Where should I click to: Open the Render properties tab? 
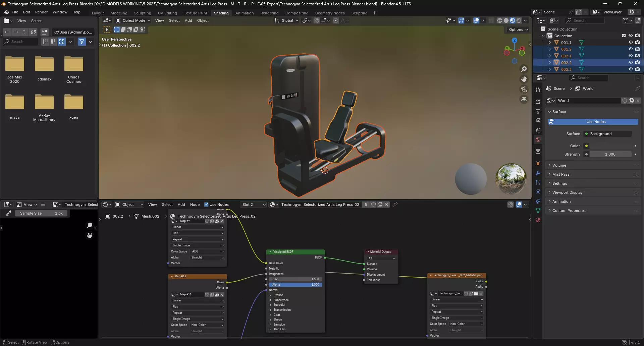(538, 102)
